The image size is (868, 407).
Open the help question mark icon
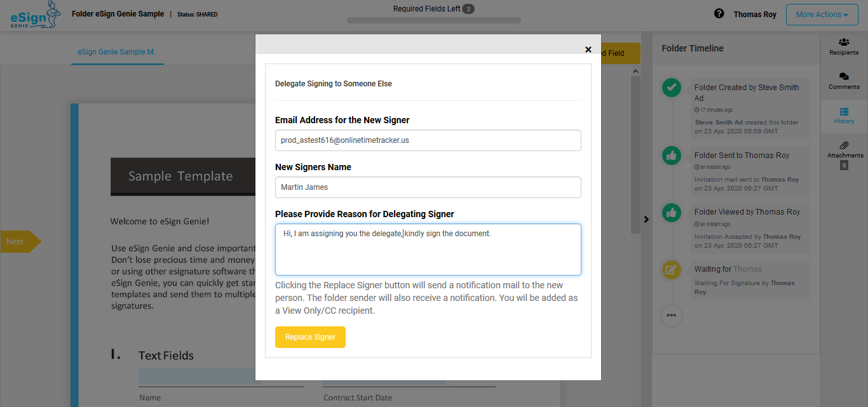(719, 13)
